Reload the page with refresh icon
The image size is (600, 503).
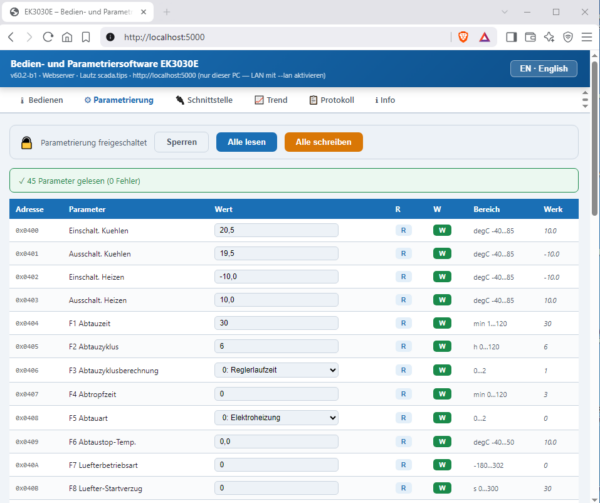pyautogui.click(x=48, y=37)
